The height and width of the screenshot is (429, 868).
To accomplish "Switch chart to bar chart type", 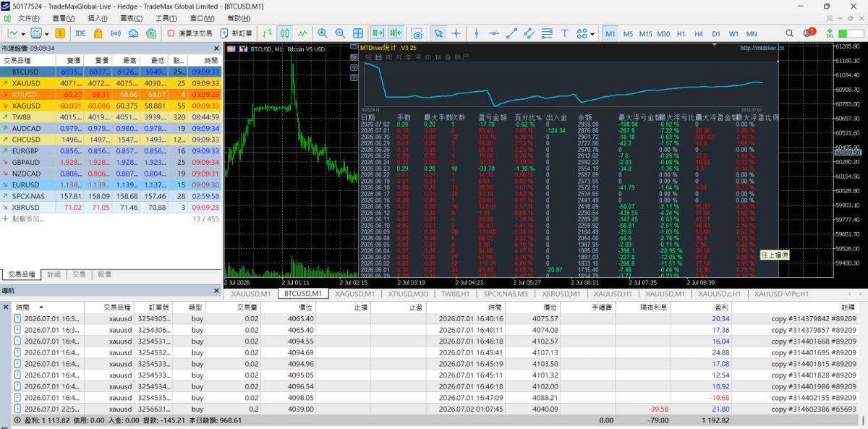I will pyautogui.click(x=268, y=33).
